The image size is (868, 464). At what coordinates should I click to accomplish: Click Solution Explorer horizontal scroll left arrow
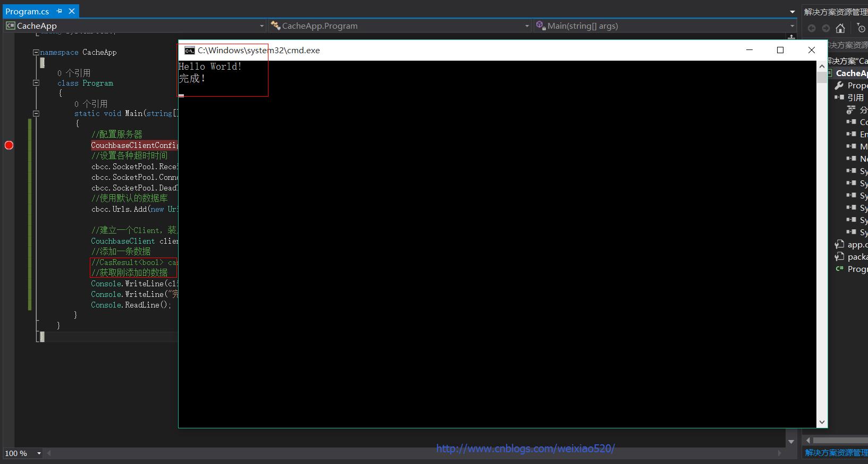[x=808, y=440]
